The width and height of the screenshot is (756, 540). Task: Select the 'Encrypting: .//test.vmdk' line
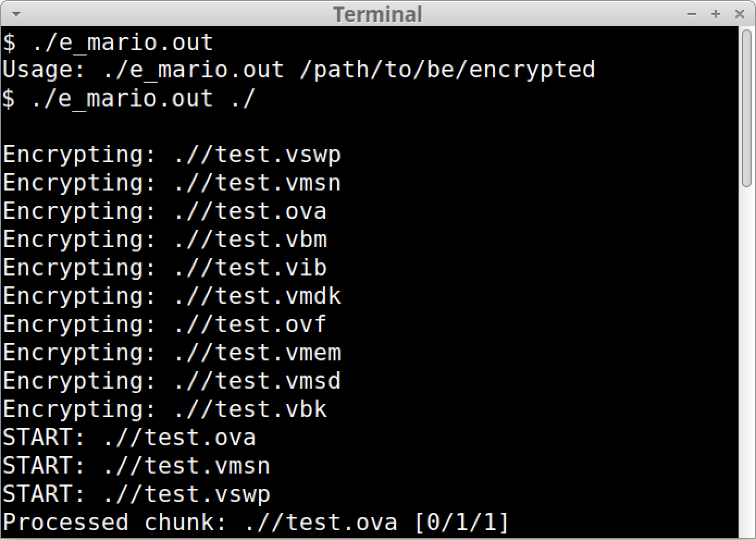[x=171, y=296]
